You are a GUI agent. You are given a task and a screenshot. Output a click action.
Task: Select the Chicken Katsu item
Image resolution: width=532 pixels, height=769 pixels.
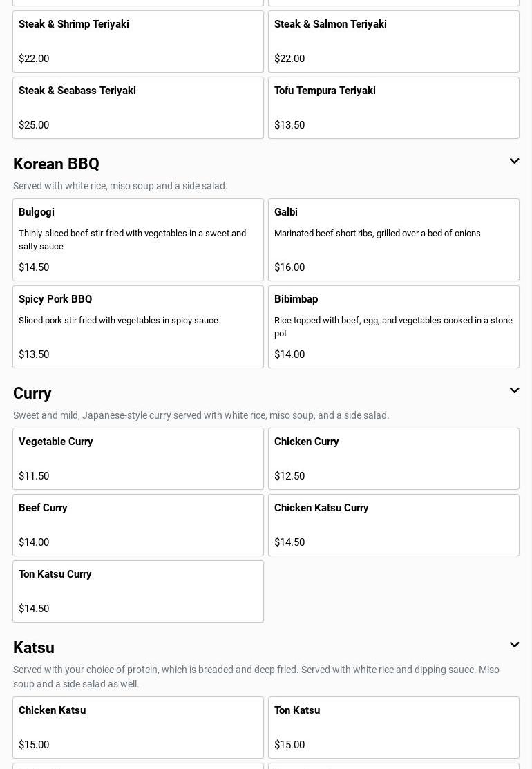click(x=138, y=728)
